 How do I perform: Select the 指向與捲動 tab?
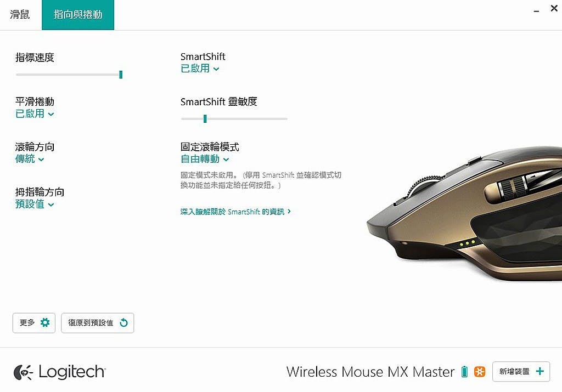pos(78,15)
